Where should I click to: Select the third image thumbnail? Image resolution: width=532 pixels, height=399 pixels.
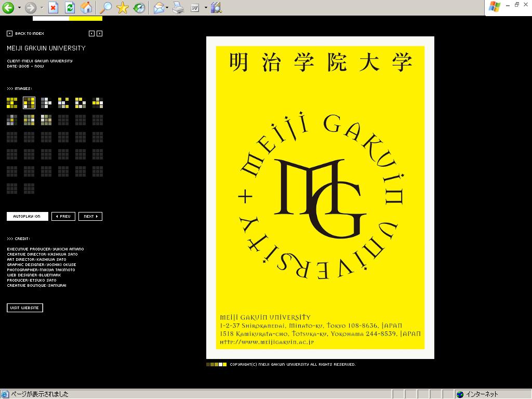click(x=46, y=103)
